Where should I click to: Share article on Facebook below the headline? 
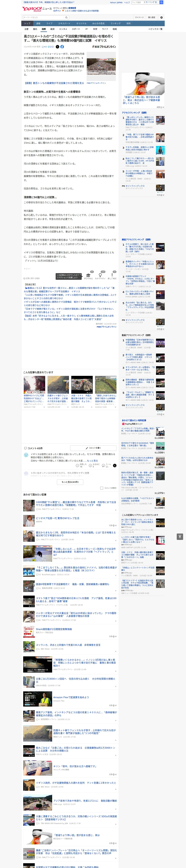62,47
